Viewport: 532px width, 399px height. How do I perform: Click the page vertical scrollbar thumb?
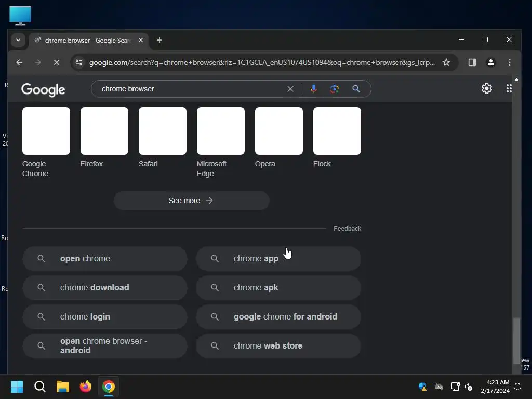516,341
